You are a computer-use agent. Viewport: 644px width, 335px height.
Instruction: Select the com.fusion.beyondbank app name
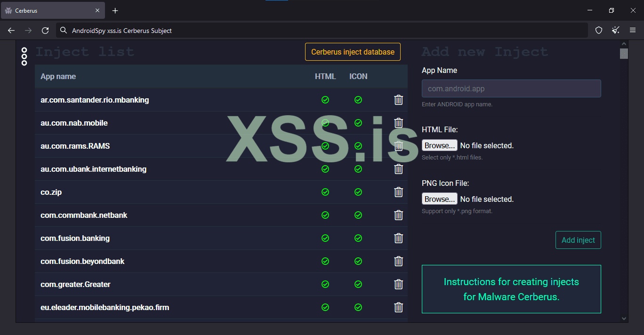point(82,261)
